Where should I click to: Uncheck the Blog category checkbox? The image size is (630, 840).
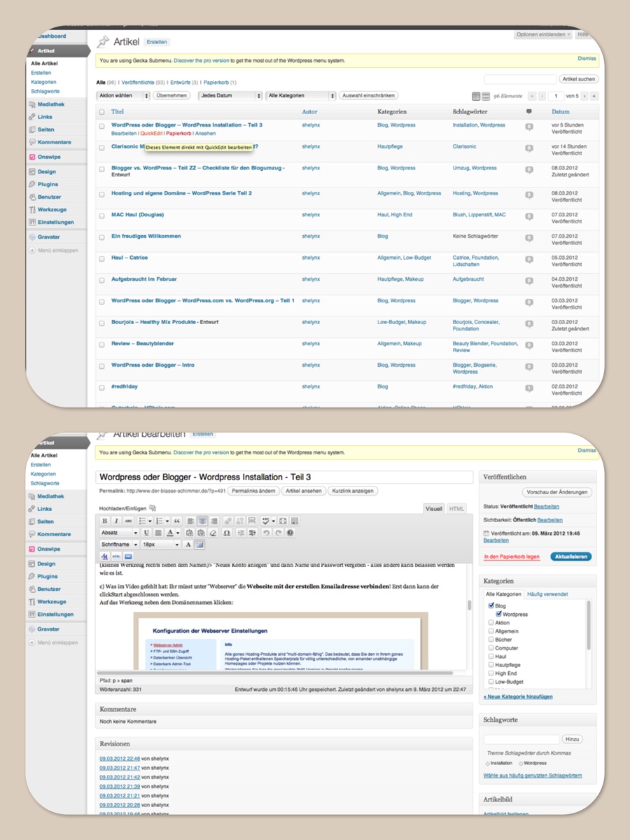click(x=491, y=605)
